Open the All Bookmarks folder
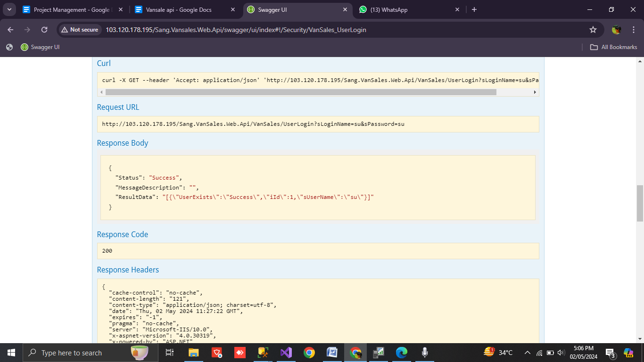The height and width of the screenshot is (362, 644). (x=613, y=47)
